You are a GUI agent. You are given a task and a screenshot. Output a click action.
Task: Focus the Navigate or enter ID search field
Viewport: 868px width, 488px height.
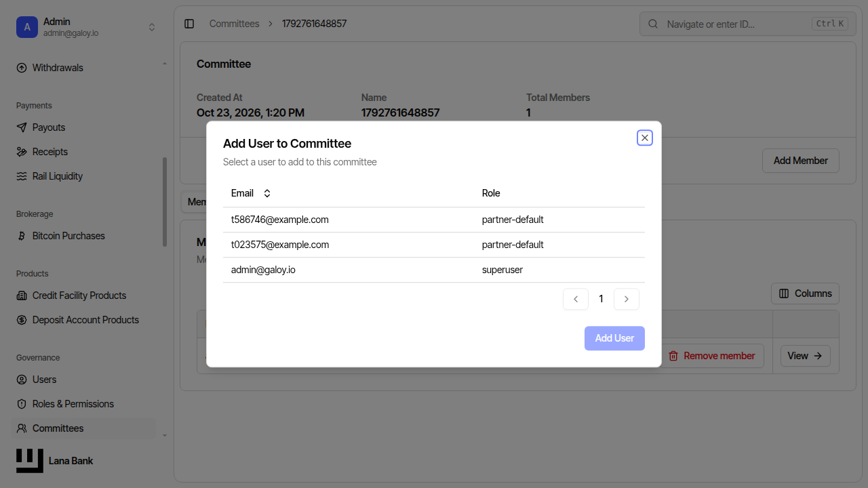pos(747,24)
